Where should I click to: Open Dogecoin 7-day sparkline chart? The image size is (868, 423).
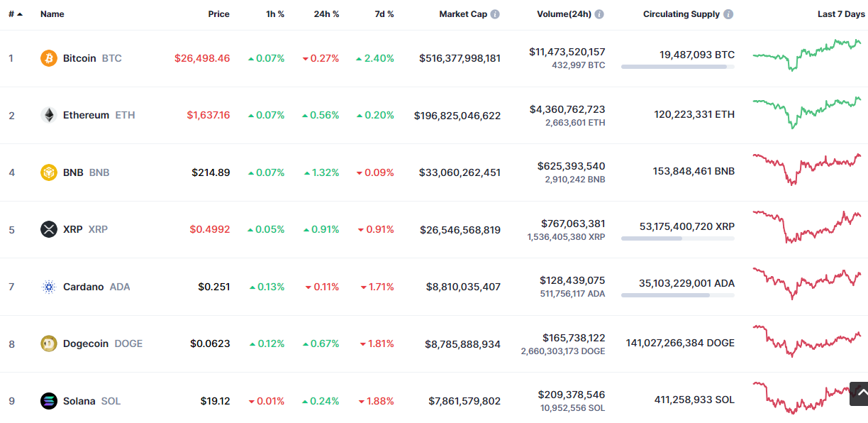(x=807, y=341)
